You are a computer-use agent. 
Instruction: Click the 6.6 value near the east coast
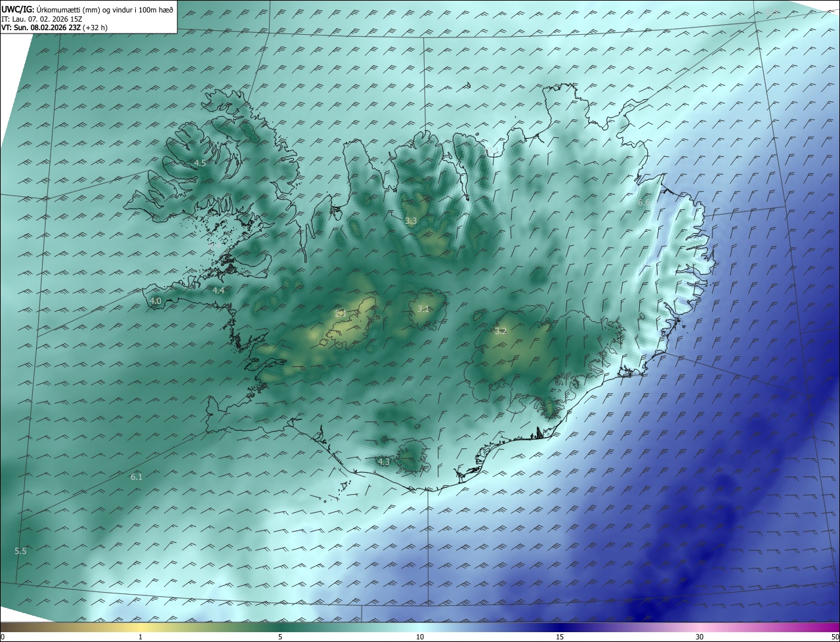coord(644,203)
